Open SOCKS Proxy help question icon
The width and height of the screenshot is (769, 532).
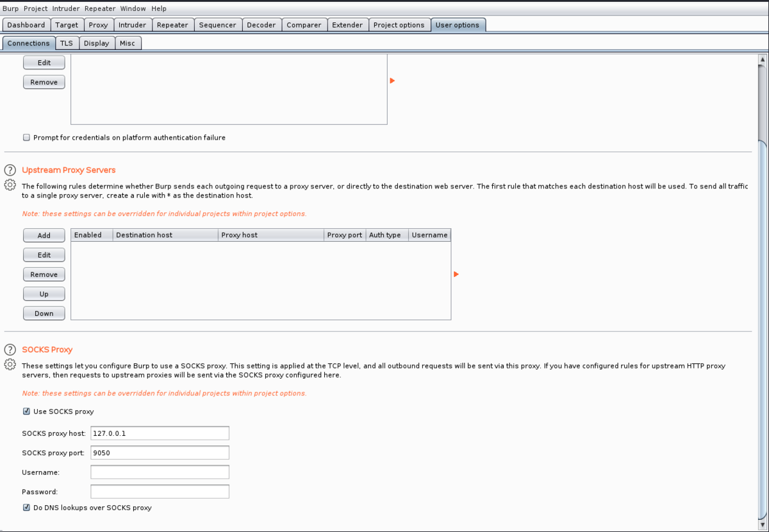(x=10, y=350)
